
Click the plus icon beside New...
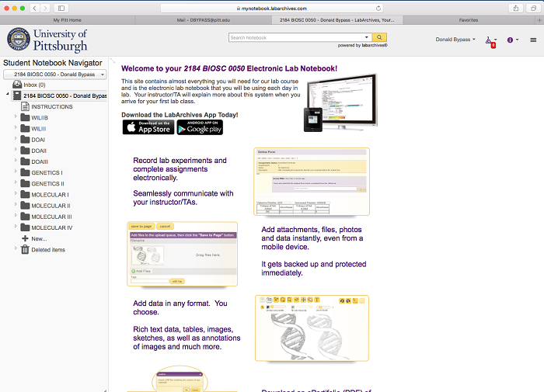click(x=25, y=238)
